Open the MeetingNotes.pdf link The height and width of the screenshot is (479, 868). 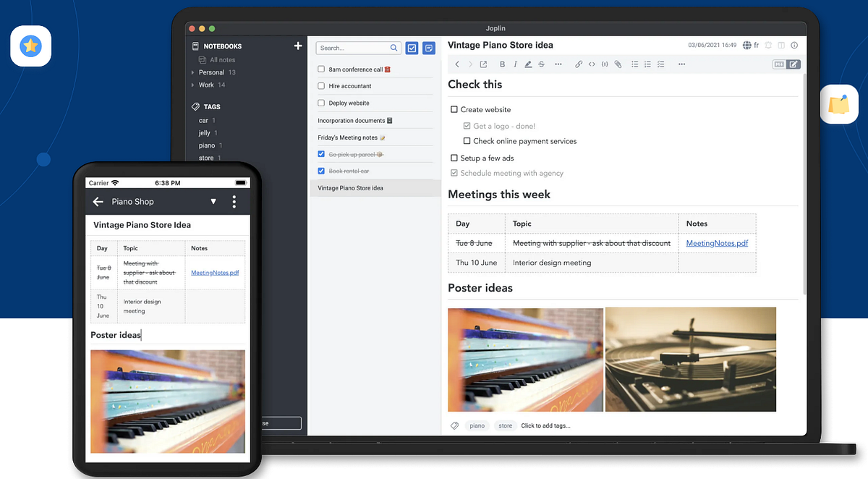pos(717,243)
